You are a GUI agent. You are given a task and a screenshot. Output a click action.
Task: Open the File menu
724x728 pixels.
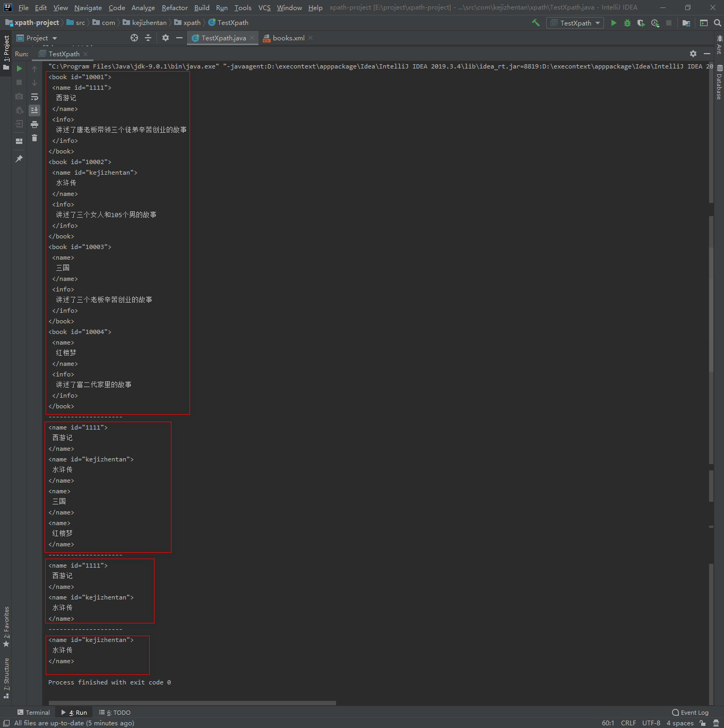coord(23,7)
